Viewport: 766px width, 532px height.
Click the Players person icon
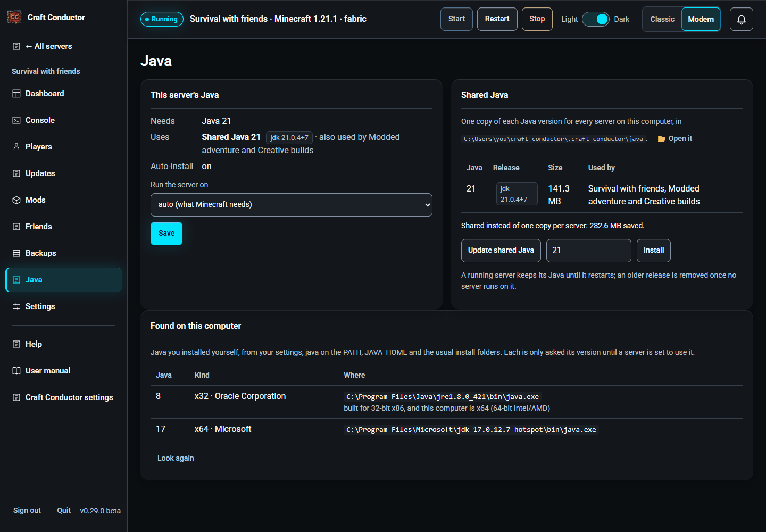coord(16,147)
